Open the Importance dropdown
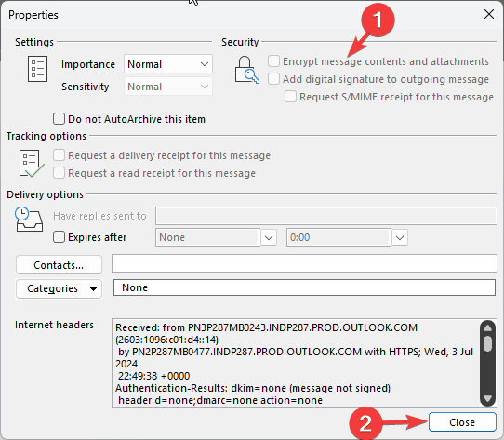This screenshot has height=440, width=504. coord(168,64)
